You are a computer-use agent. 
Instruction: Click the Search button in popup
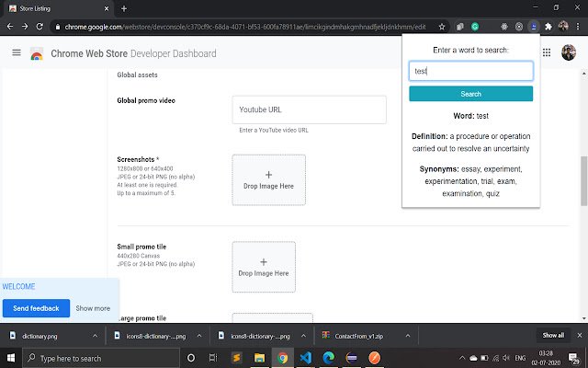(x=470, y=94)
